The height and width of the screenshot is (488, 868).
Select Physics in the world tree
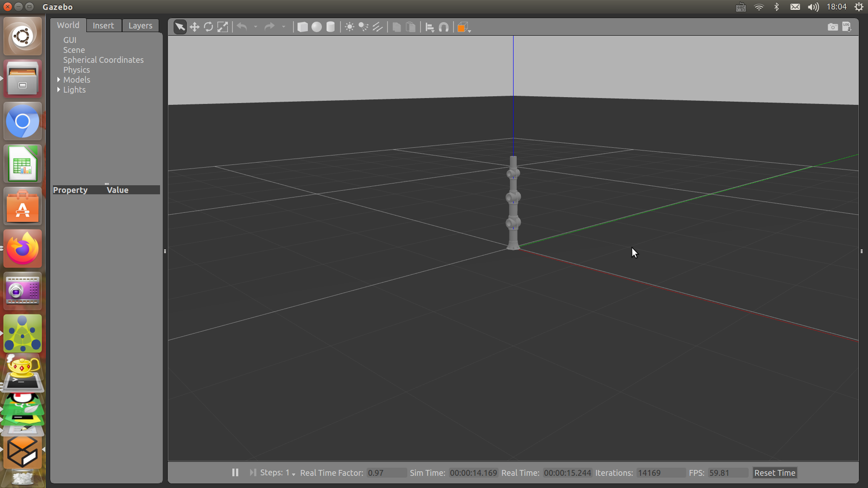[x=76, y=70]
